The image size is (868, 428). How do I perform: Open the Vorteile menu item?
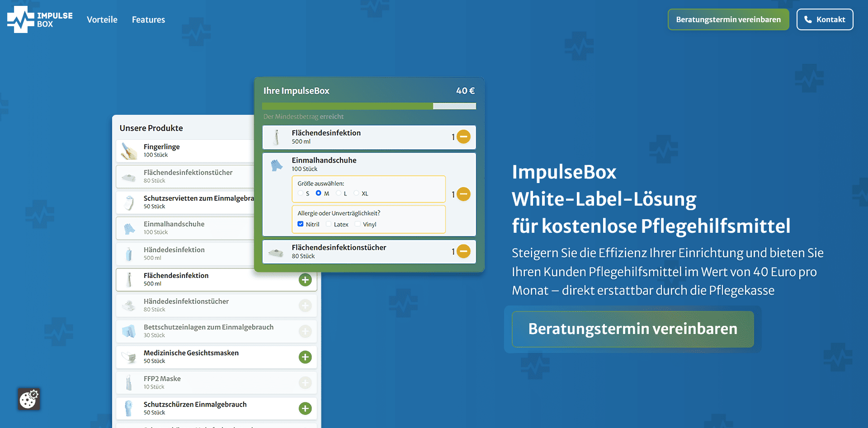[x=102, y=19]
